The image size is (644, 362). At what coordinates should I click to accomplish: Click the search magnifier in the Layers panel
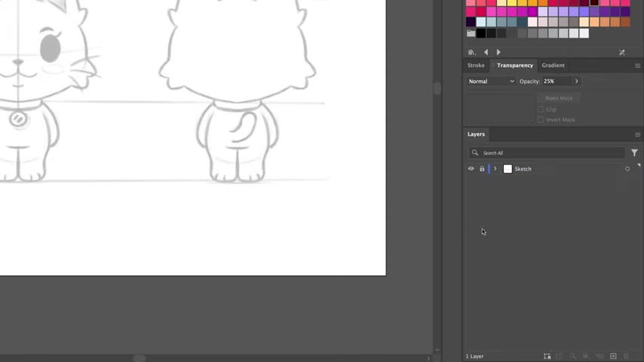click(x=475, y=153)
